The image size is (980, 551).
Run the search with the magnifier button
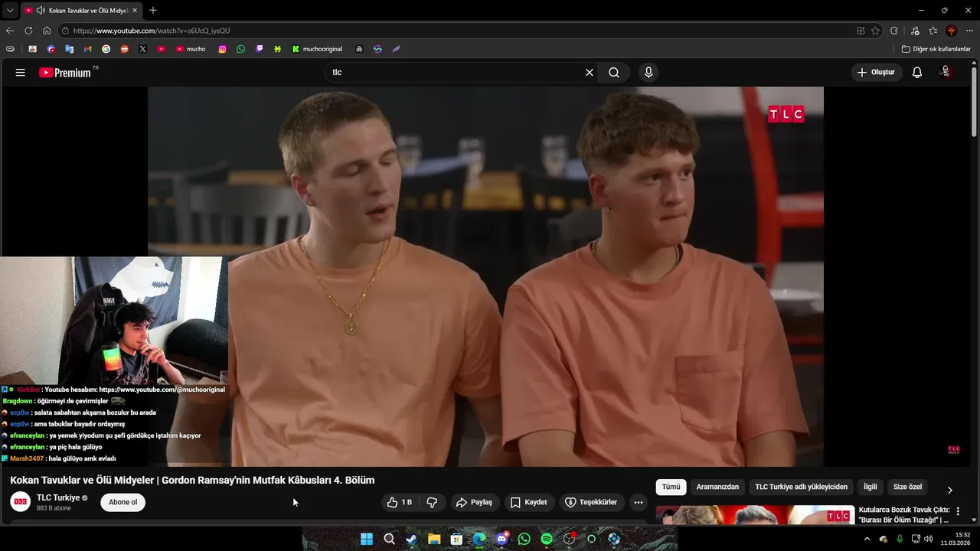(x=614, y=73)
